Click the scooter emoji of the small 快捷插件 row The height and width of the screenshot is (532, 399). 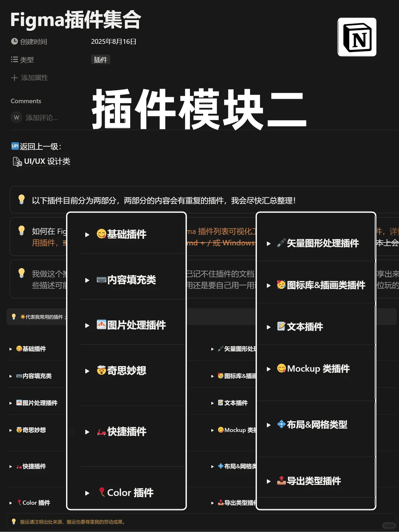19,467
